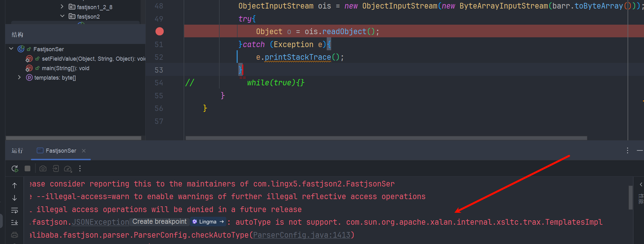644x244 pixels.
Task: Remove the breakpoint on readObject line
Action: (160, 31)
